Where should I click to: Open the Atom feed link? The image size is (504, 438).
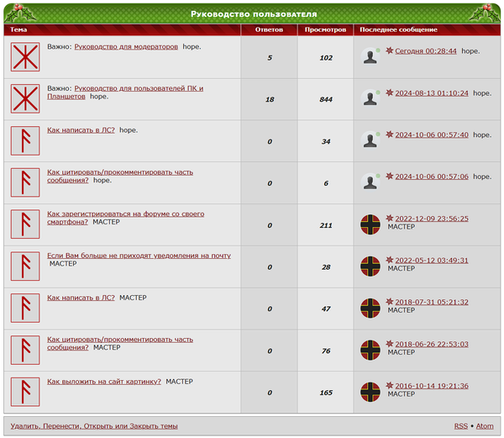point(485,426)
